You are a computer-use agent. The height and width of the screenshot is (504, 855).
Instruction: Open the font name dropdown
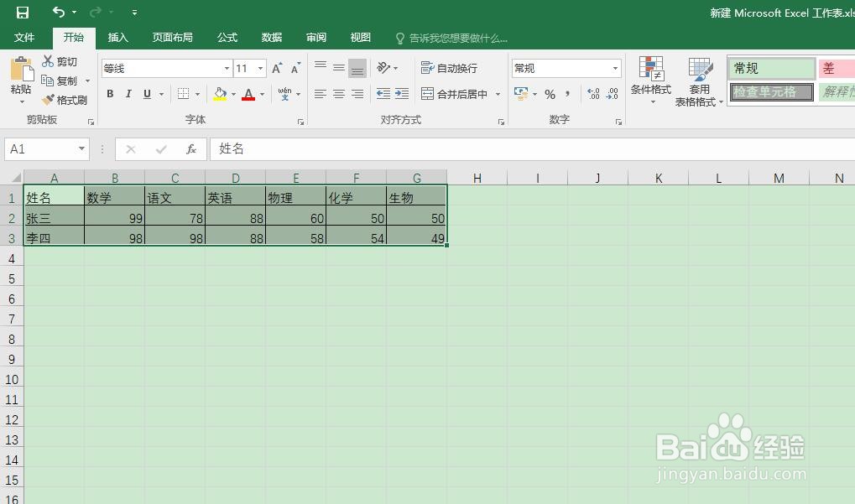(227, 68)
